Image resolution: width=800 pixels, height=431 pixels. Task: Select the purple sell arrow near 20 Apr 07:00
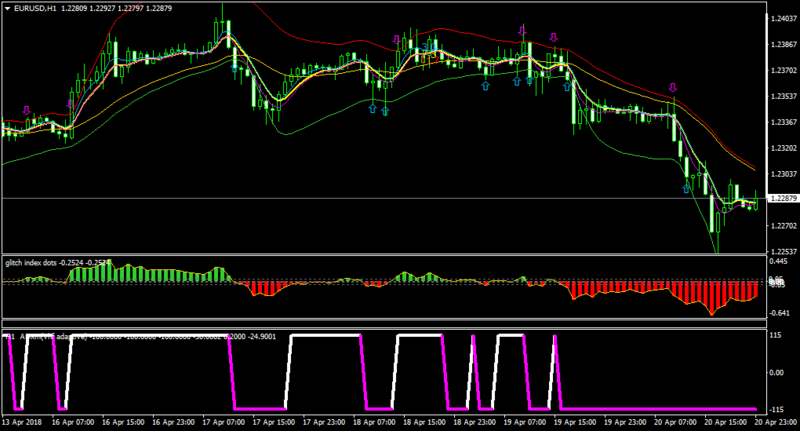pyautogui.click(x=673, y=87)
